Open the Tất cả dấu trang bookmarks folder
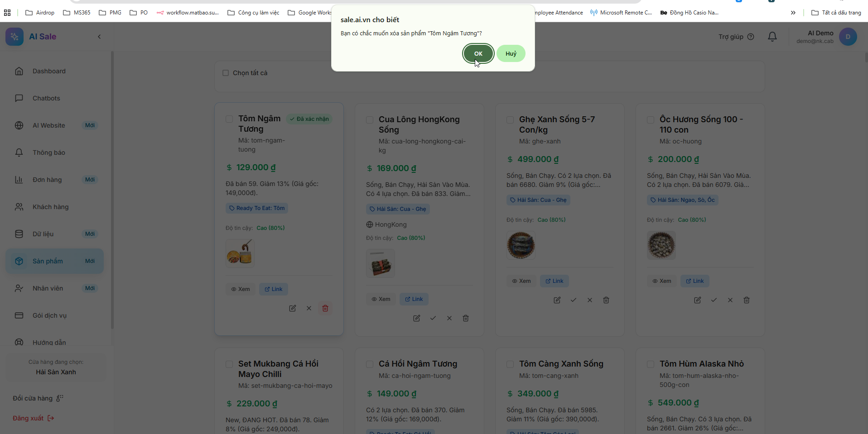The width and height of the screenshot is (868, 434). (836, 13)
